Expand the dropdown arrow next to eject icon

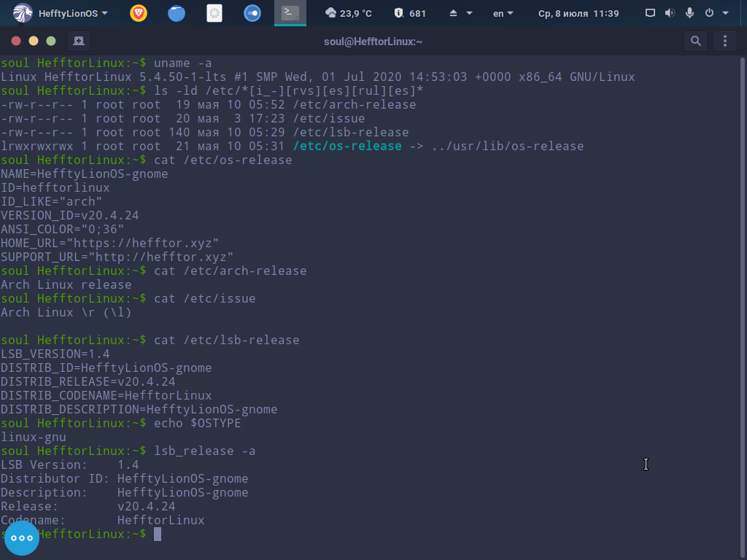[469, 13]
